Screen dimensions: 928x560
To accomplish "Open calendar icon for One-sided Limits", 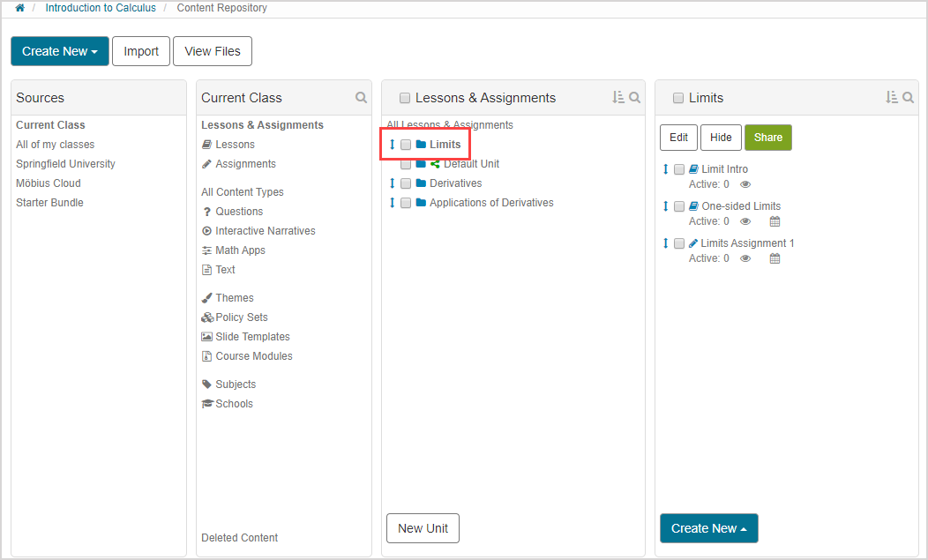I will pos(775,221).
